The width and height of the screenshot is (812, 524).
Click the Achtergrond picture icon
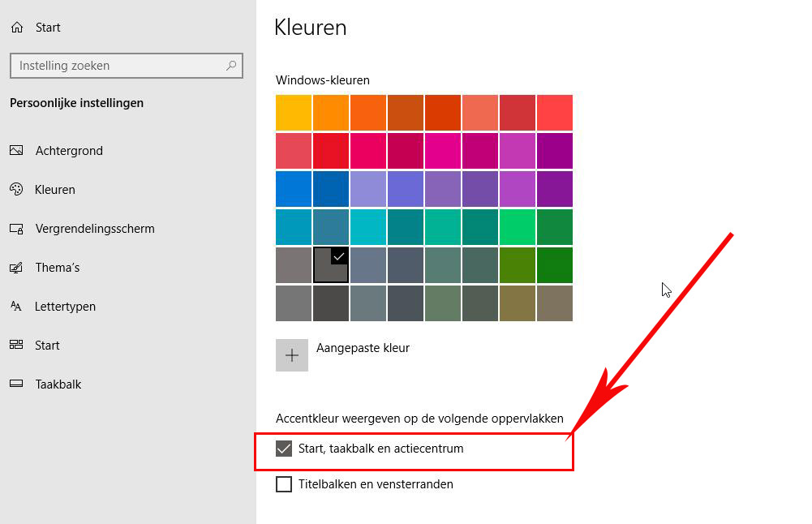point(16,151)
